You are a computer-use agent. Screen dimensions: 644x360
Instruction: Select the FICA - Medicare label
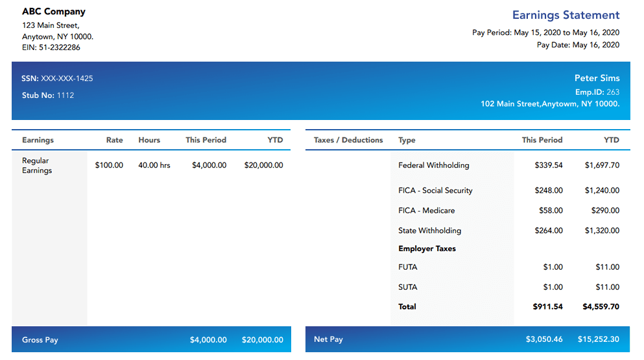[x=426, y=210]
